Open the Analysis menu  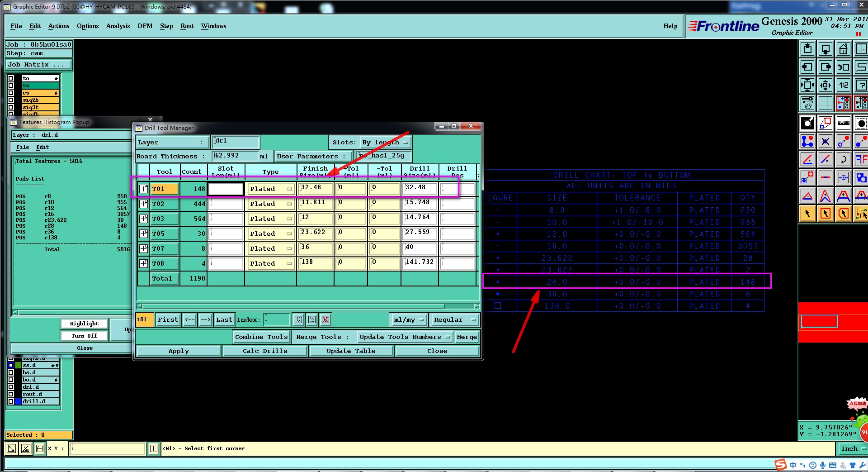tap(118, 26)
